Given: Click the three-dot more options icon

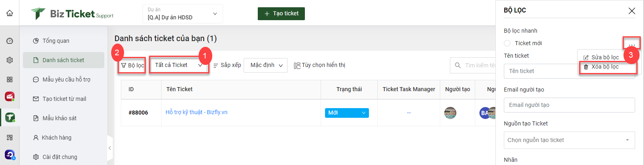Looking at the screenshot, I should click(x=632, y=44).
